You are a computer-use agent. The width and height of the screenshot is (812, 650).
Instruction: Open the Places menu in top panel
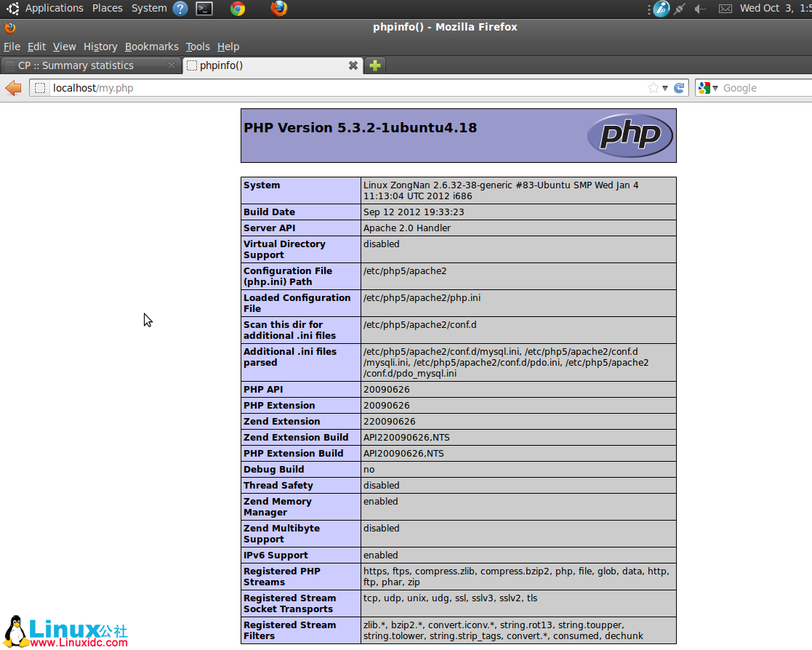(x=107, y=8)
